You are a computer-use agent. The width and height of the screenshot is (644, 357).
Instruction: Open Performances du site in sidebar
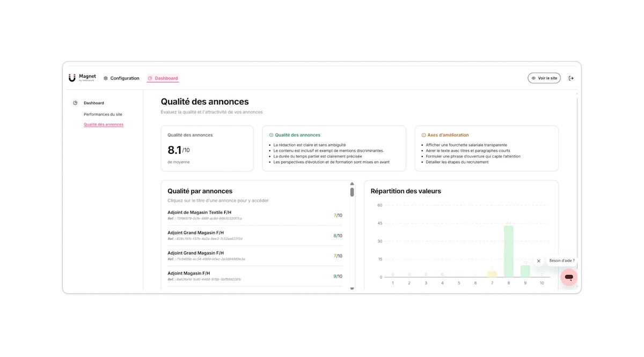(x=103, y=114)
